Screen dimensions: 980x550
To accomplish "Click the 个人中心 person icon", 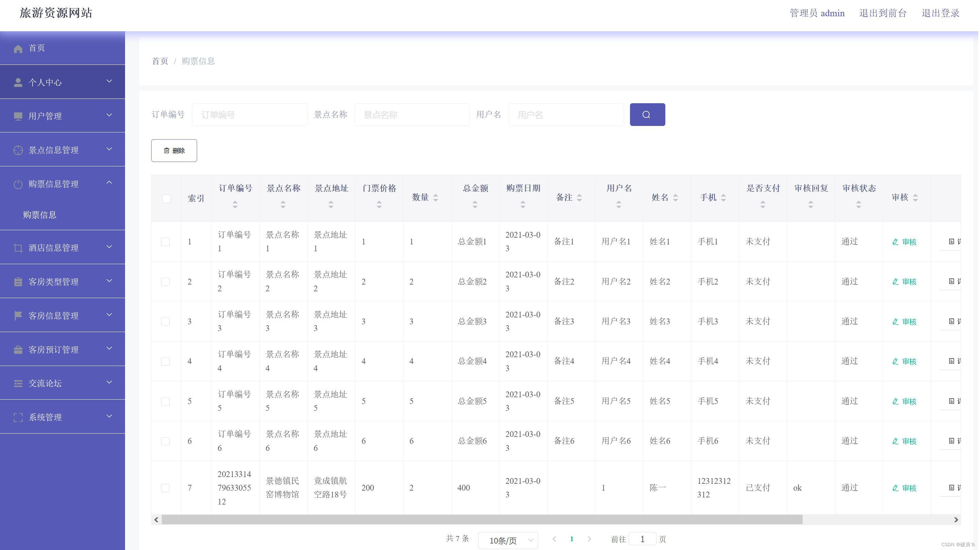I will tap(18, 82).
